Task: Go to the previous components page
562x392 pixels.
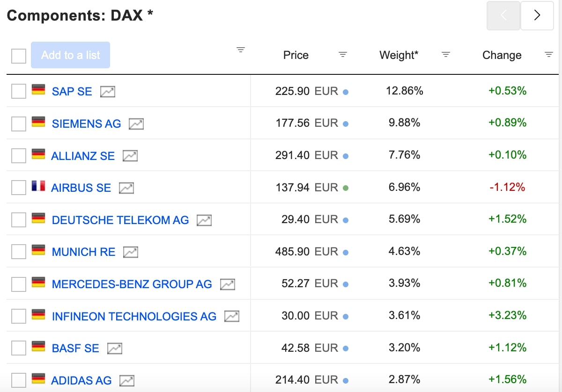Action: click(x=503, y=15)
